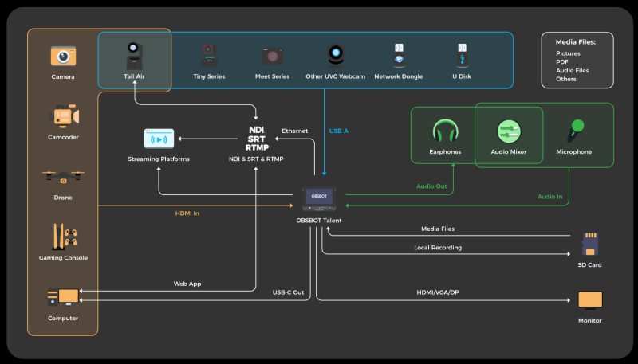This screenshot has width=638, height=364.
Task: Select the Other UVC Webcam caption
Action: click(335, 76)
